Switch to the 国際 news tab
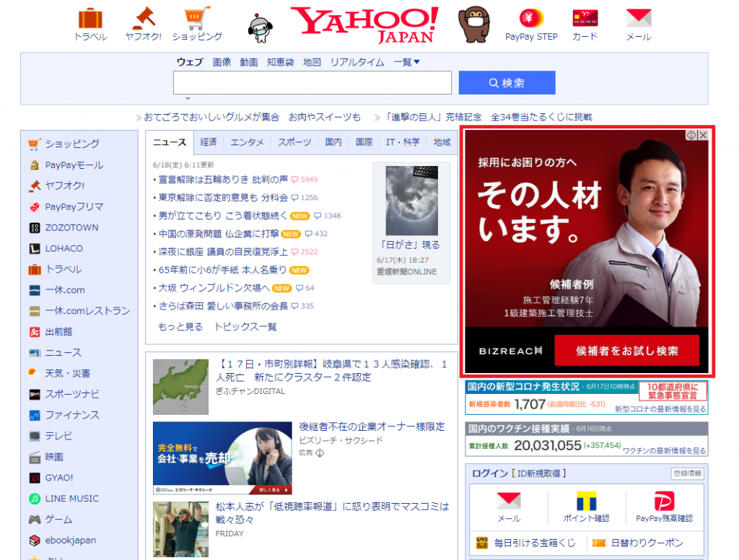The height and width of the screenshot is (560, 739). (x=364, y=142)
